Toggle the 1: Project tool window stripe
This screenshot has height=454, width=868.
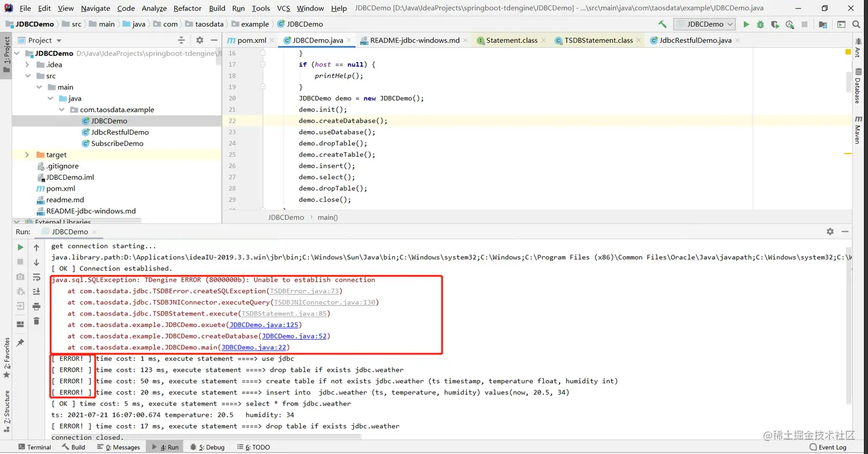7,55
